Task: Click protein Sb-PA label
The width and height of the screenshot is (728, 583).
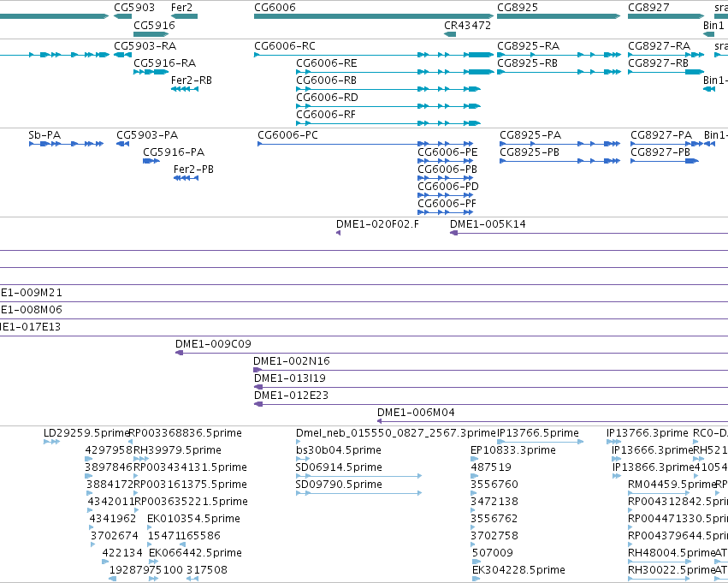Action: pyautogui.click(x=44, y=135)
